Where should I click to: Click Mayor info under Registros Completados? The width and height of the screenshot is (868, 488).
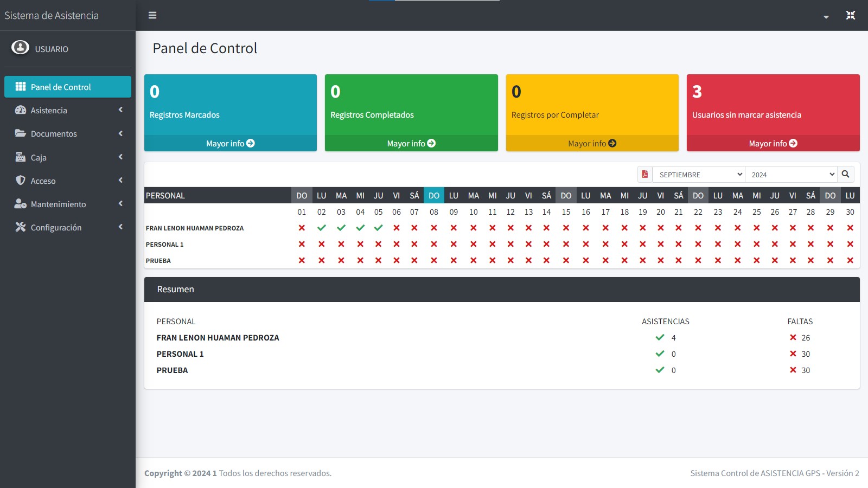(x=411, y=143)
